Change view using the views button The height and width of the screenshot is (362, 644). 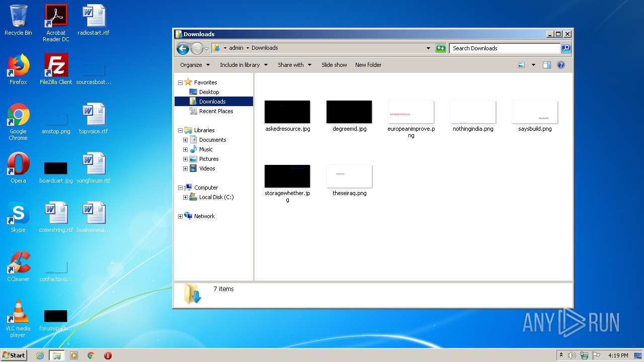pos(521,65)
